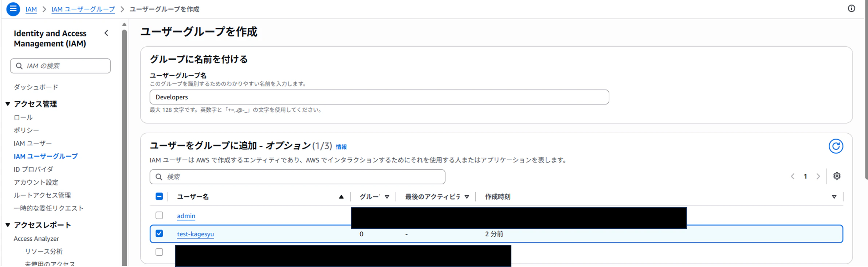The height and width of the screenshot is (267, 868).
Task: Open リソース分析 in sidebar
Action: 44,251
